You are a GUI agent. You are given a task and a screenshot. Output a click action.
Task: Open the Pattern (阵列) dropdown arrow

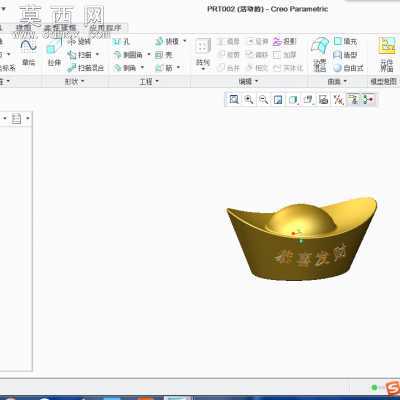click(x=203, y=69)
